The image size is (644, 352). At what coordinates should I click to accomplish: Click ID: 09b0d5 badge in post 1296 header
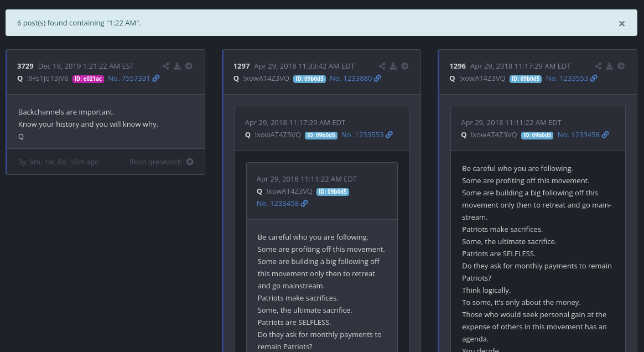click(525, 79)
